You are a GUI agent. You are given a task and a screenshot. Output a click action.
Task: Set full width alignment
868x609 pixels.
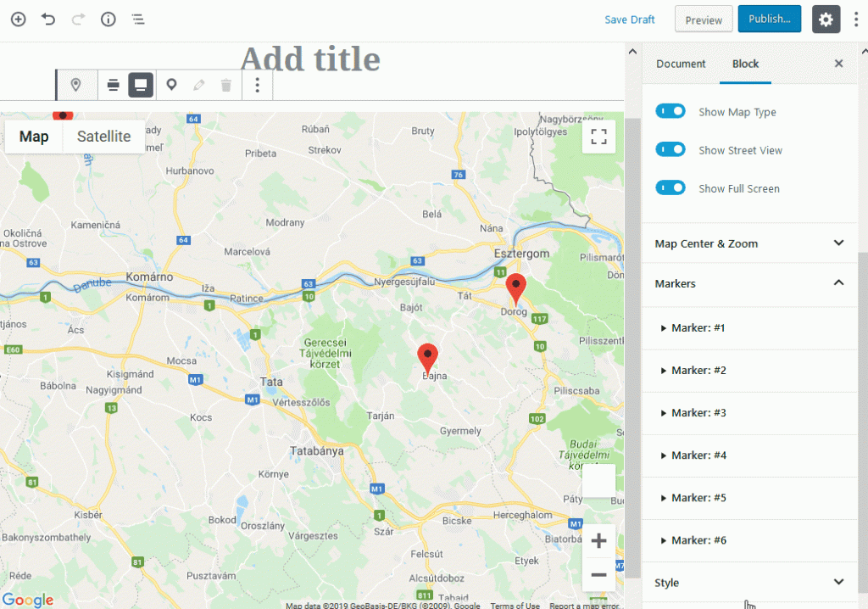point(141,85)
